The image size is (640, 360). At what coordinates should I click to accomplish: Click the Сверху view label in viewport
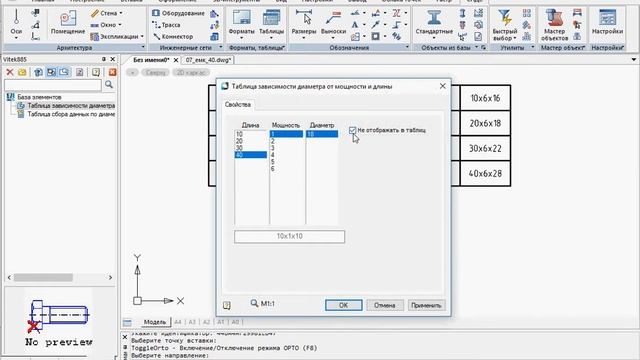pos(156,72)
